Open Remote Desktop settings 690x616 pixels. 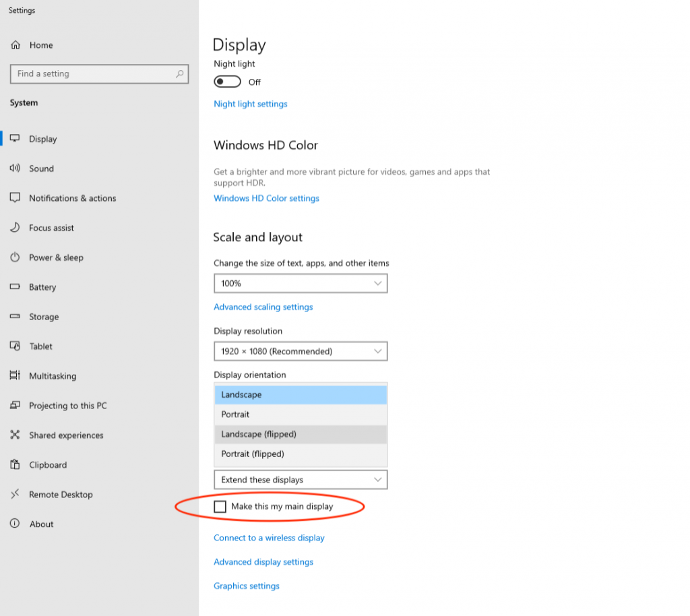click(16, 495)
